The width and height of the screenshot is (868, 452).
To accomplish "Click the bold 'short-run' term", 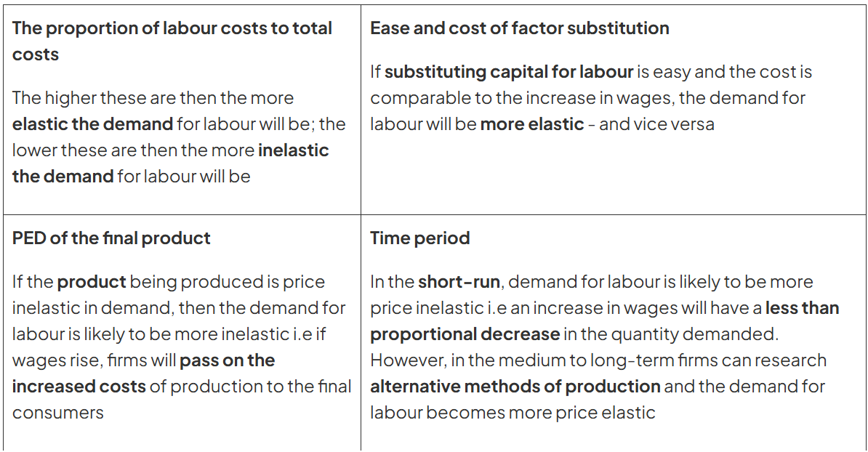I will click(x=448, y=282).
